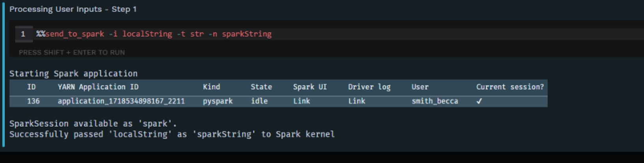Click the pyspark kind cell
The height and width of the screenshot is (163, 644).
pos(218,101)
